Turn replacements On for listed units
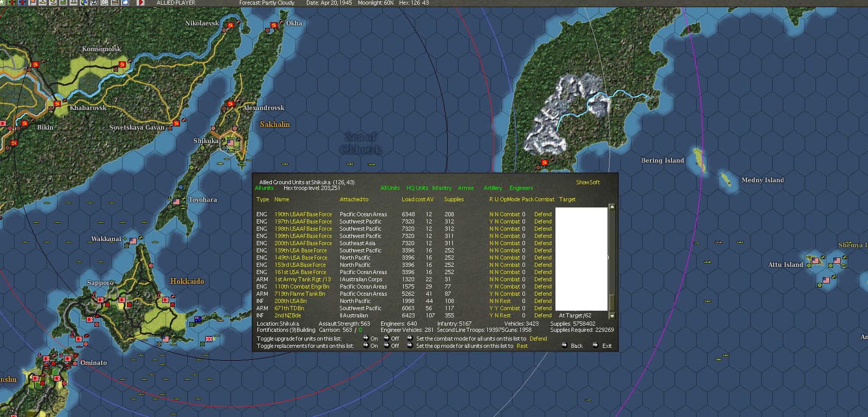The height and width of the screenshot is (417, 868). (x=366, y=346)
